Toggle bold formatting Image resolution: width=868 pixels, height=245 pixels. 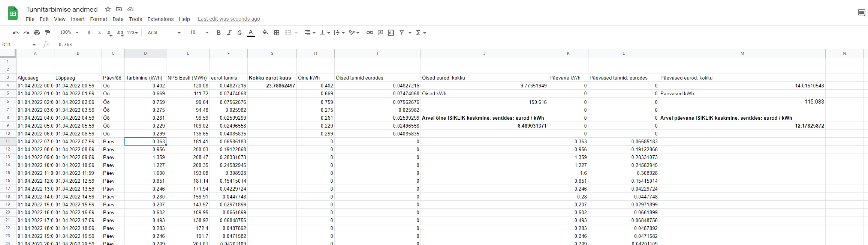(218, 33)
